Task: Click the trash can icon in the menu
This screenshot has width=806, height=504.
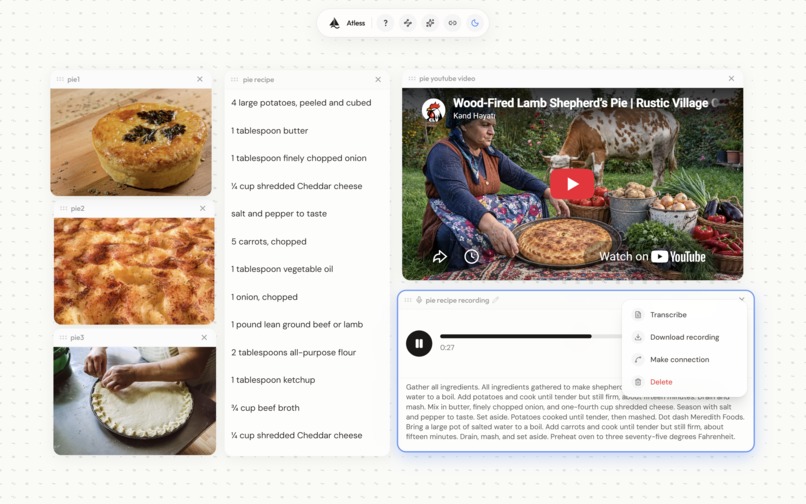Action: point(638,382)
